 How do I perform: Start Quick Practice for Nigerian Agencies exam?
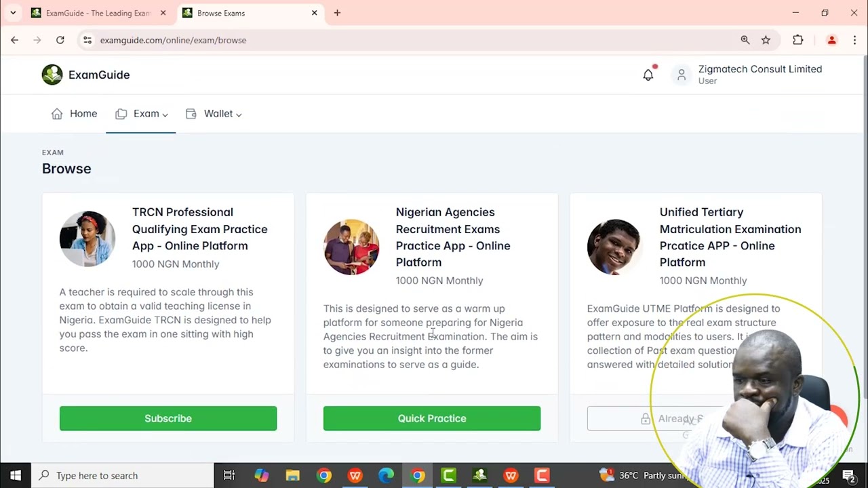[432, 418]
